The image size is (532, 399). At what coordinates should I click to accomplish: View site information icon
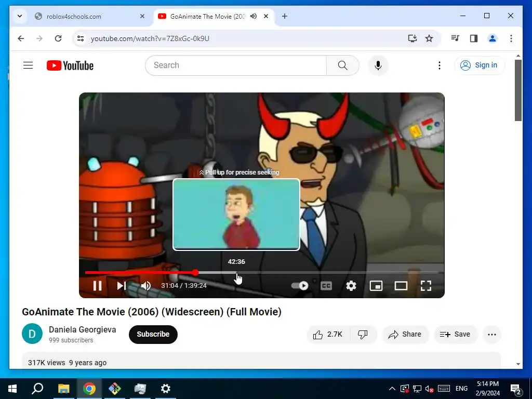click(81, 38)
